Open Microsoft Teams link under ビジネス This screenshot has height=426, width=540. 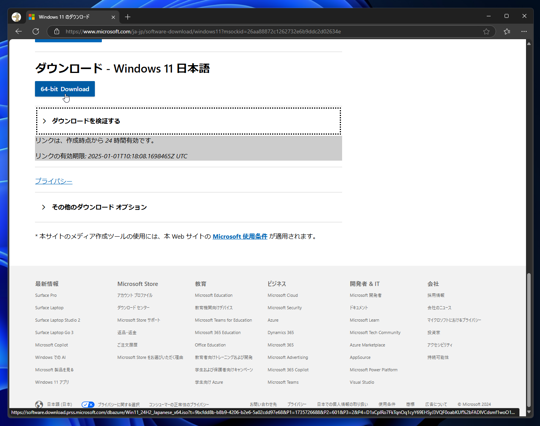point(283,382)
